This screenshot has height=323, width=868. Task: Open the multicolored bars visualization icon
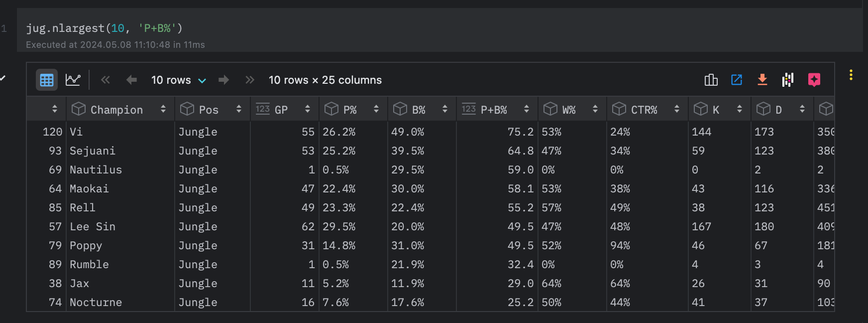click(x=788, y=80)
